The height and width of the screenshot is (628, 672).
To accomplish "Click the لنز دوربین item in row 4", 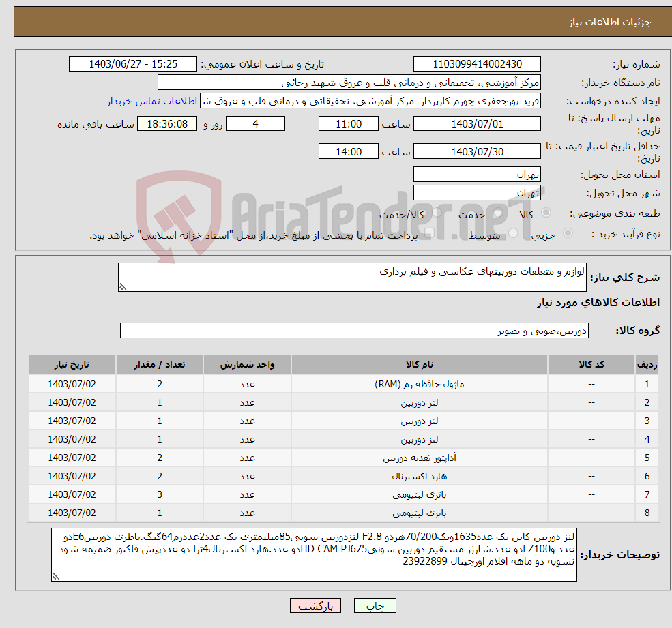I will 419,440.
